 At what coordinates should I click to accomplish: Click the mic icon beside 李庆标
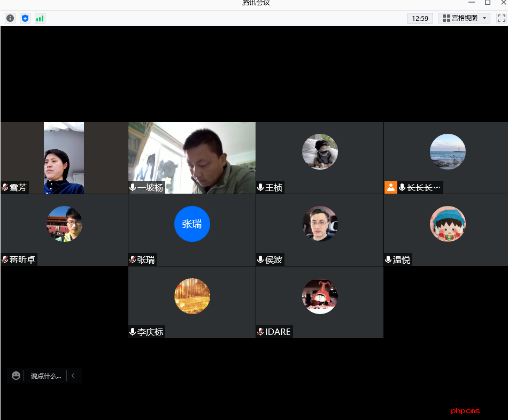tap(133, 332)
